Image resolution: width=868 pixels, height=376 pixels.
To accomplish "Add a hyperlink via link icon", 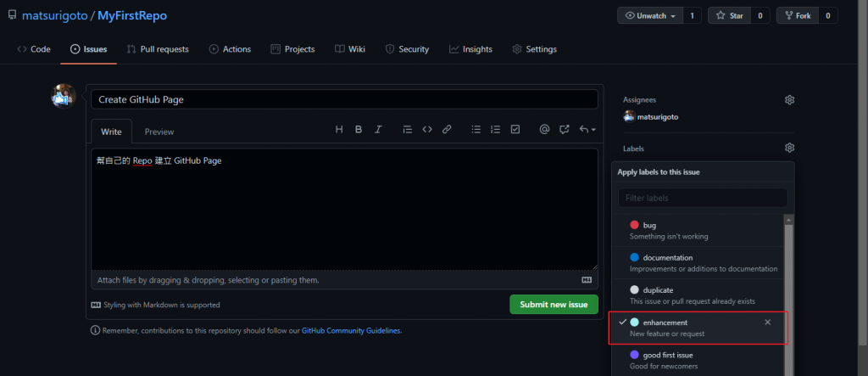I will click(x=447, y=129).
